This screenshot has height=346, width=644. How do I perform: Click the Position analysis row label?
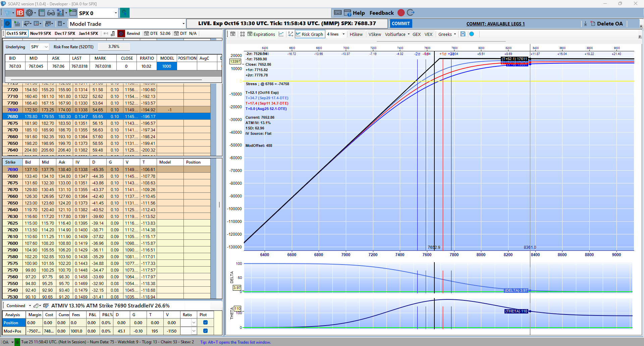(14, 323)
